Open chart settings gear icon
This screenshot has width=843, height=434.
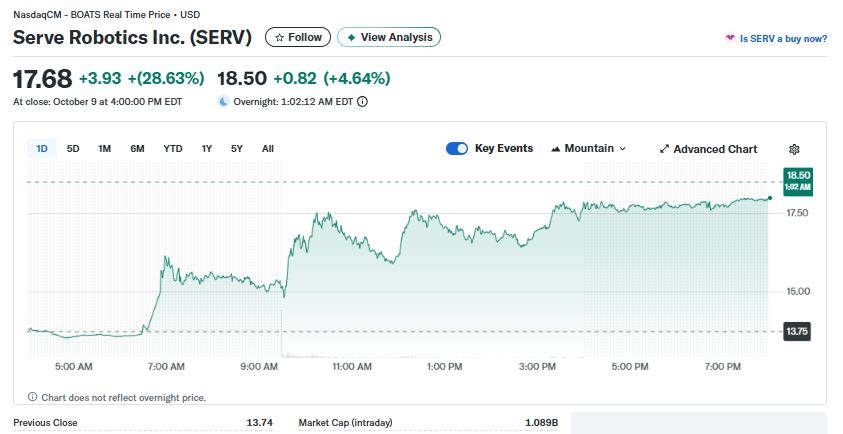click(x=794, y=149)
